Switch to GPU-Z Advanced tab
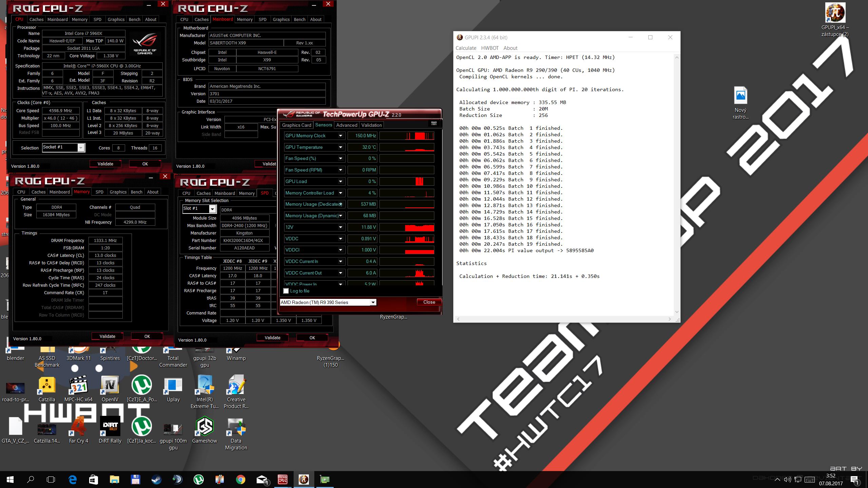 347,125
